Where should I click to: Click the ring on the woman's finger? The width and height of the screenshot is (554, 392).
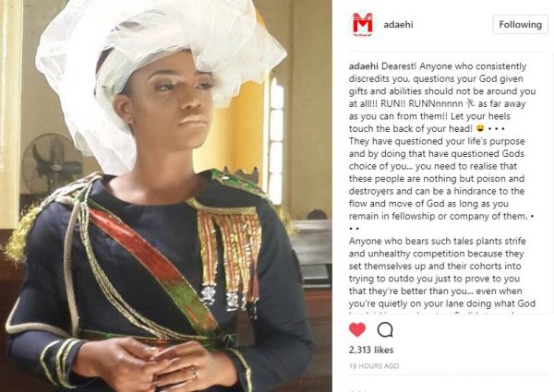[x=194, y=373]
